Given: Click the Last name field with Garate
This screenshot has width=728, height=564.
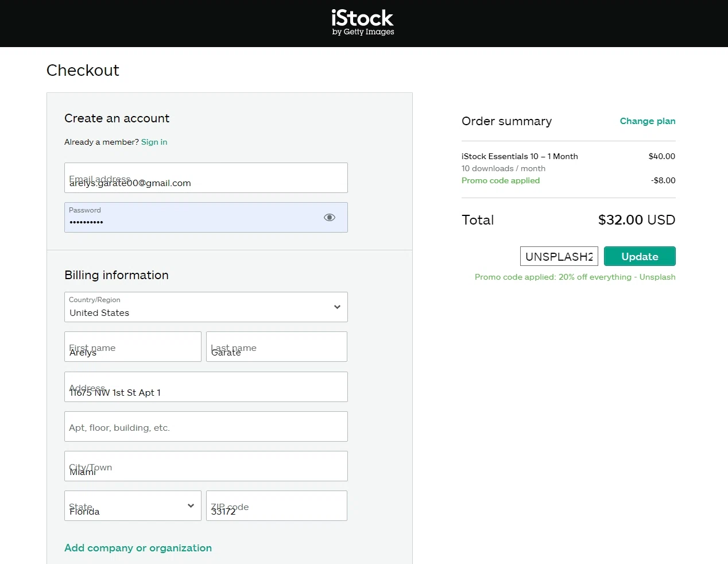Looking at the screenshot, I should coord(277,346).
